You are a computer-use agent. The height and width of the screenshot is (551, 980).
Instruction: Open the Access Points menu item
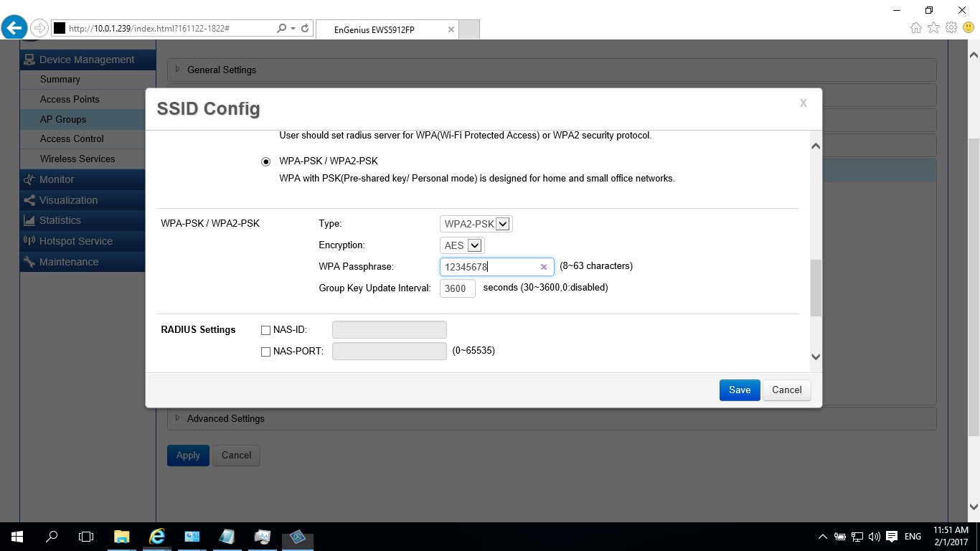point(88,99)
